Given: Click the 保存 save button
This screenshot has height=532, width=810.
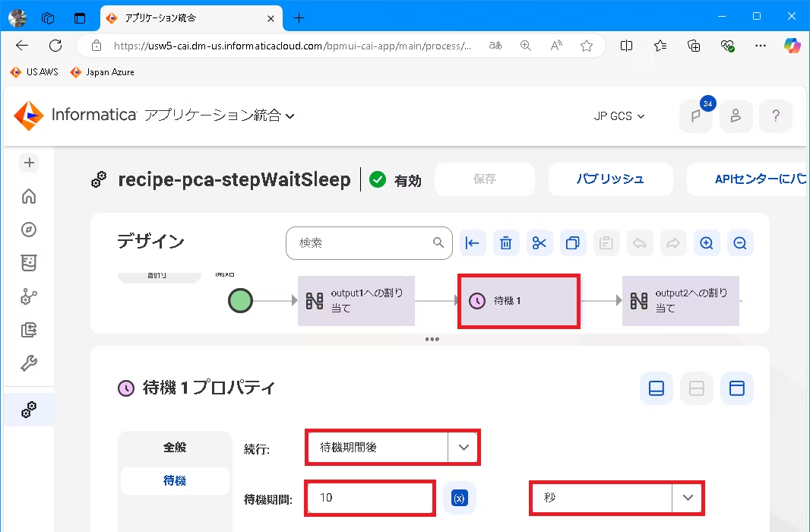Looking at the screenshot, I should coord(485,179).
